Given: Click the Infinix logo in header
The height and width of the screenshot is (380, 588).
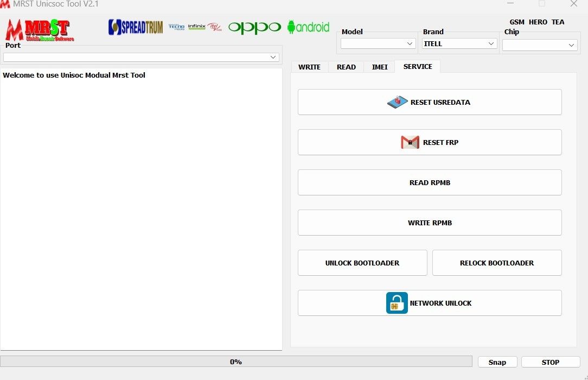Looking at the screenshot, I should tap(196, 27).
